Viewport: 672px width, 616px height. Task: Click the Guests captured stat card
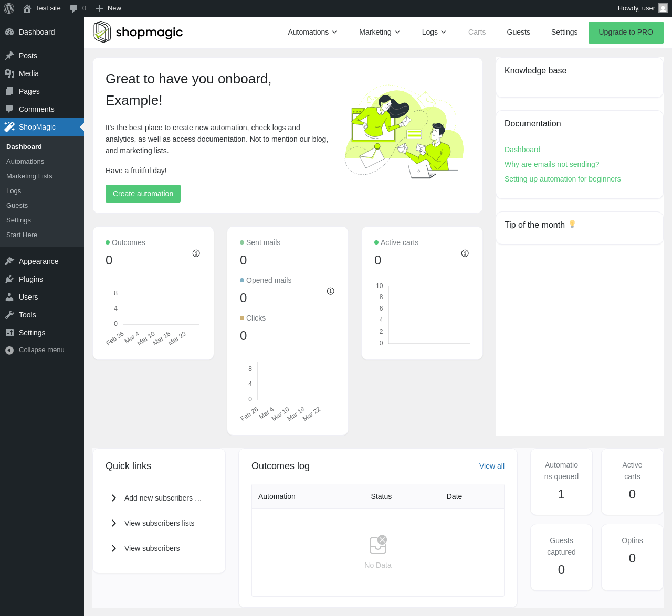(561, 557)
